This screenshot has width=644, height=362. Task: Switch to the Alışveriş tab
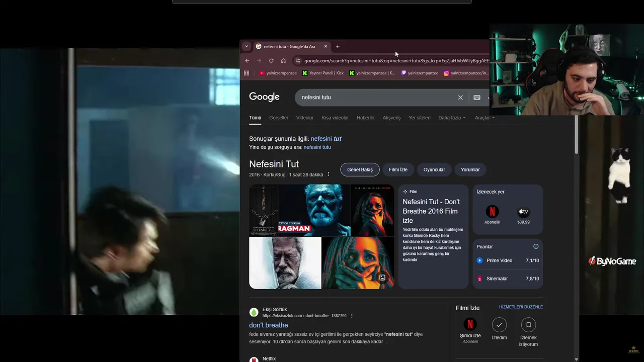coord(392,118)
